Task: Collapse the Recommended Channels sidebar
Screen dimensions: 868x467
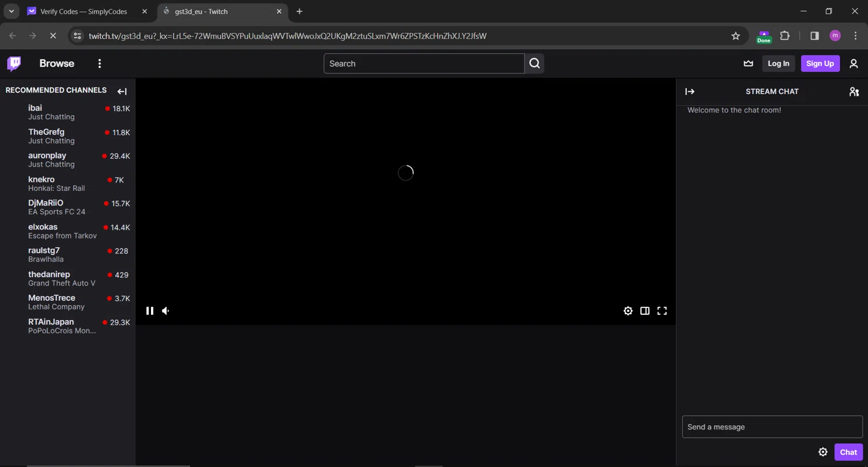Action: [122, 91]
